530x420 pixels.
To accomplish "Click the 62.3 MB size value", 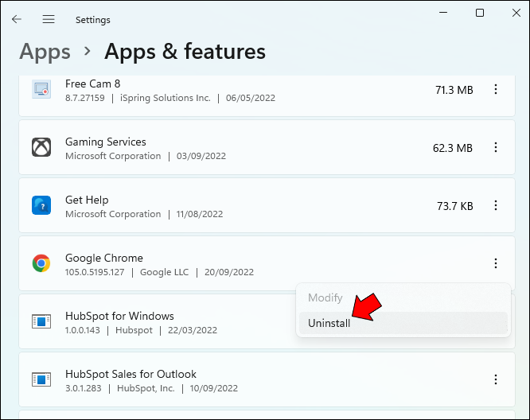I will tap(453, 148).
